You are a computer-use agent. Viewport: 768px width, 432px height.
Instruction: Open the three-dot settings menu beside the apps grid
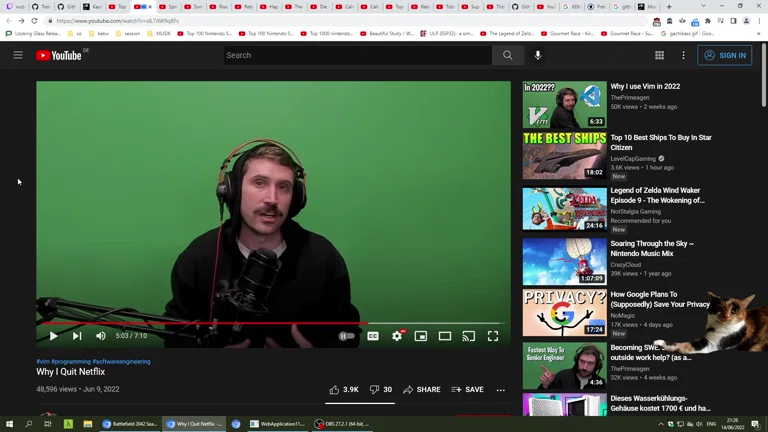click(683, 55)
